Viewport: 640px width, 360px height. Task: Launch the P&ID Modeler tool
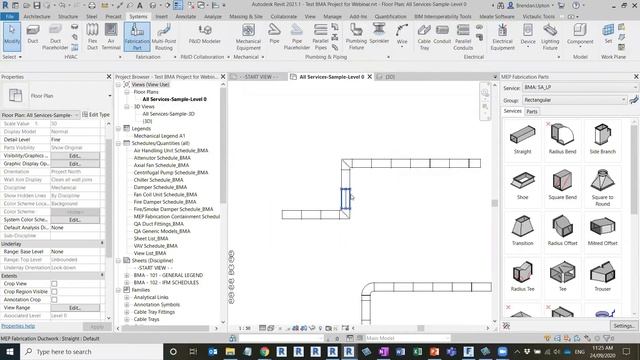pos(204,34)
